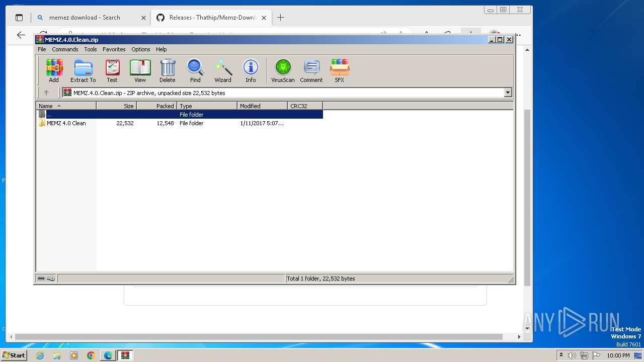
Task: Sort by Type column header
Action: click(207, 106)
